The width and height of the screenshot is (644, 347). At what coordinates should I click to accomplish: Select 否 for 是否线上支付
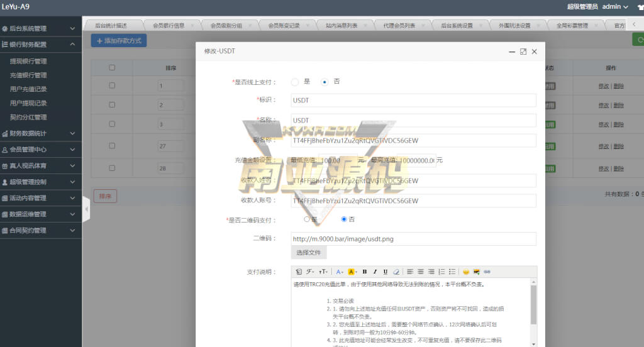click(x=325, y=82)
